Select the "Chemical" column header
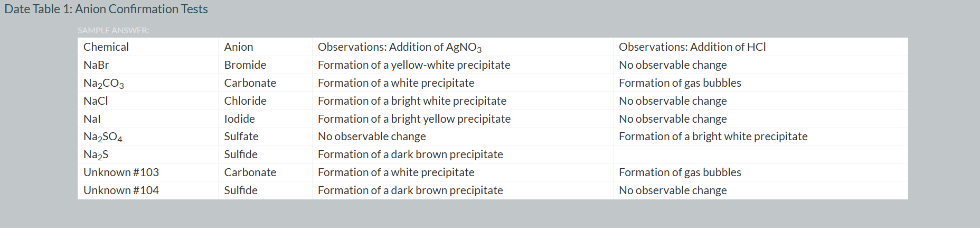Screen dimensions: 980x228 coord(106,47)
